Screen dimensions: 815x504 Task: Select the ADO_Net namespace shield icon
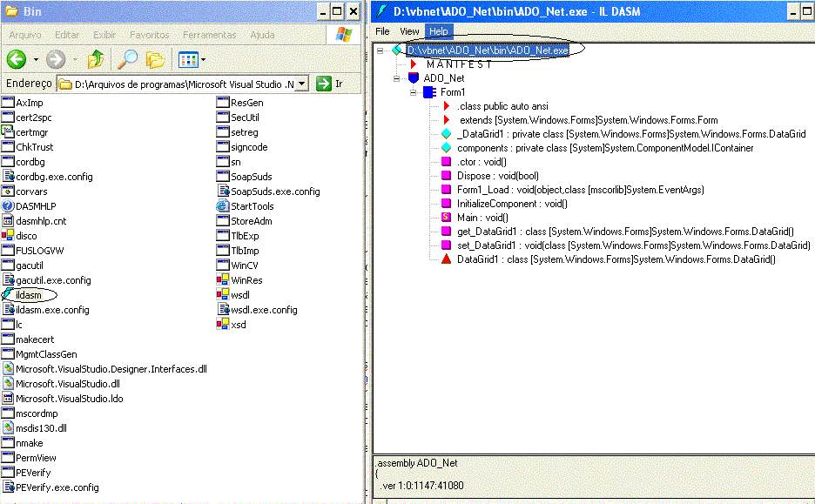click(414, 78)
